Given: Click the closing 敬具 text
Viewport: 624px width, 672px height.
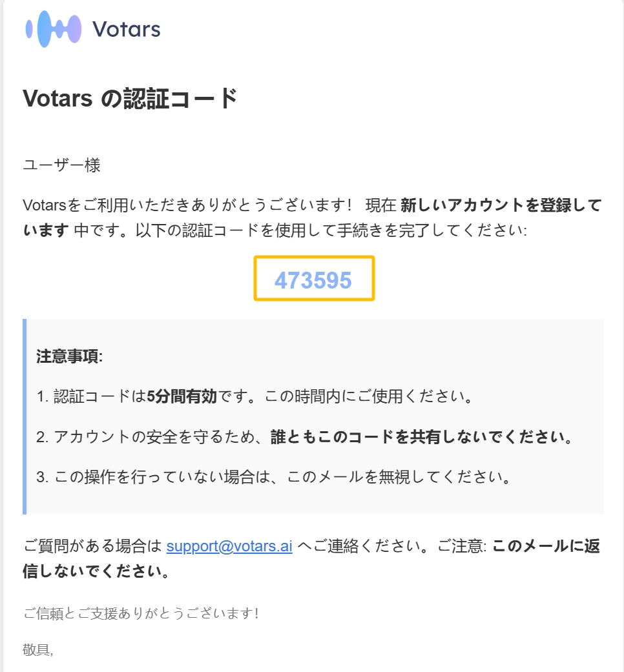Looking at the screenshot, I should point(37,649).
